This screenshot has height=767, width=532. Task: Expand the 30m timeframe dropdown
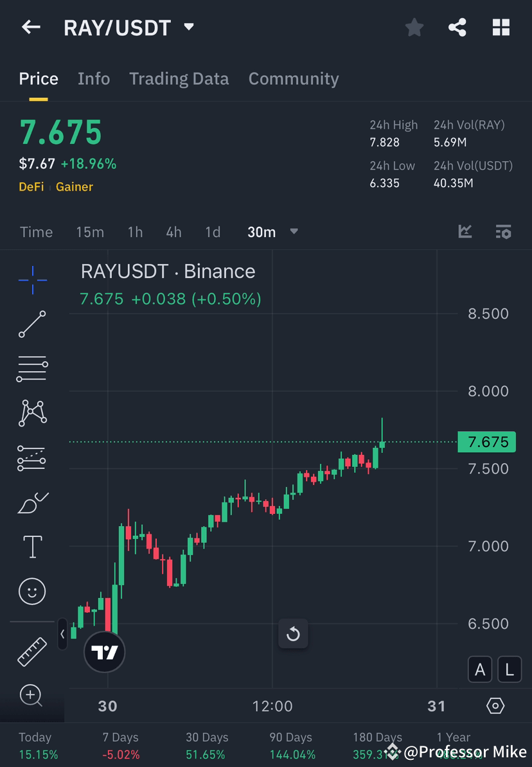click(294, 233)
